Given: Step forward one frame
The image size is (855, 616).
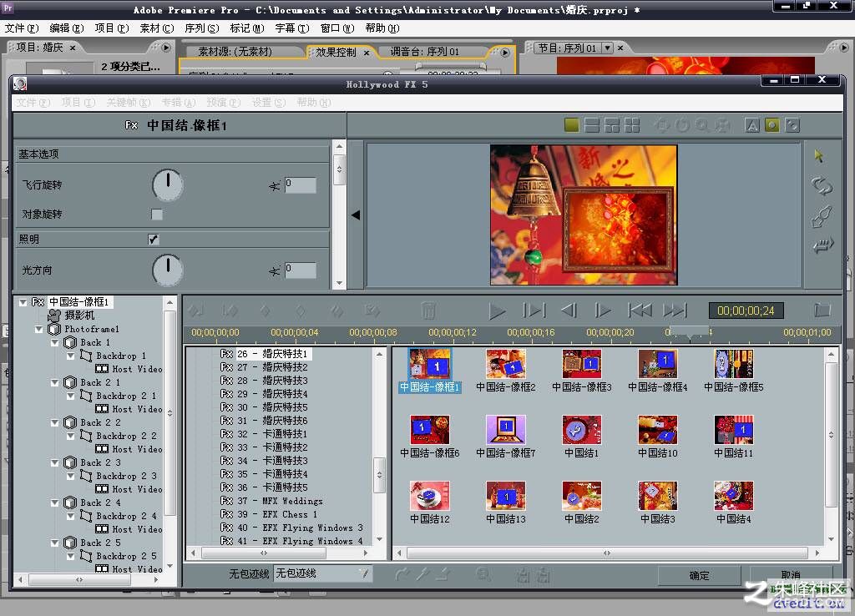Looking at the screenshot, I should 603,311.
